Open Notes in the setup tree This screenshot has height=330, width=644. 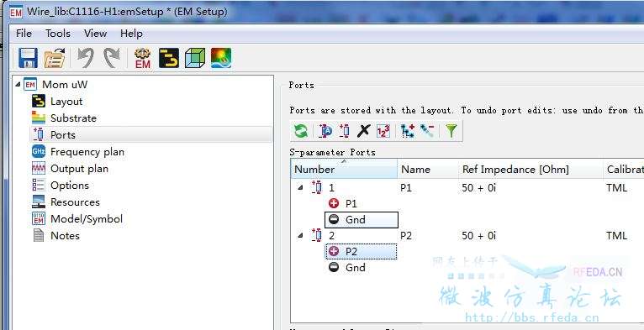pos(65,236)
